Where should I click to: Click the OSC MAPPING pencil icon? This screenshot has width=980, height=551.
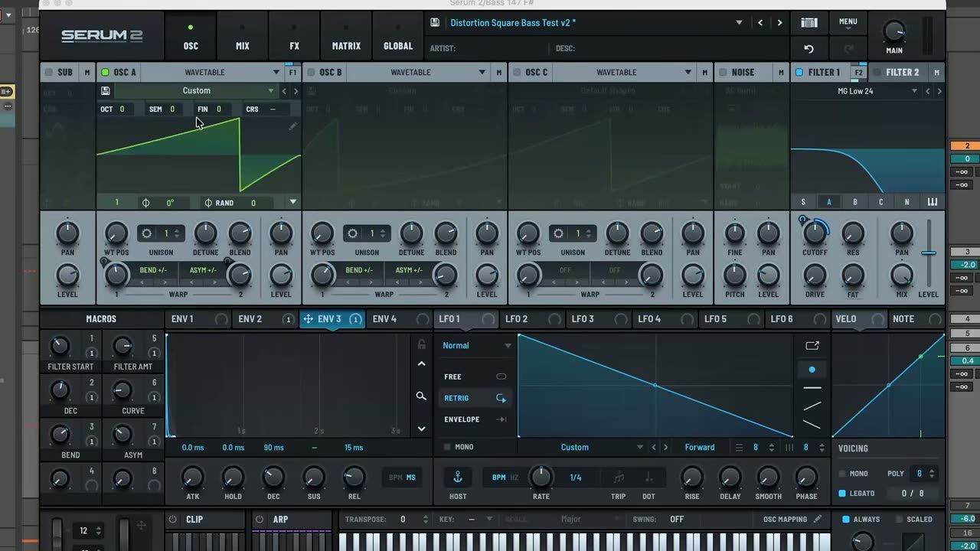[x=818, y=519]
